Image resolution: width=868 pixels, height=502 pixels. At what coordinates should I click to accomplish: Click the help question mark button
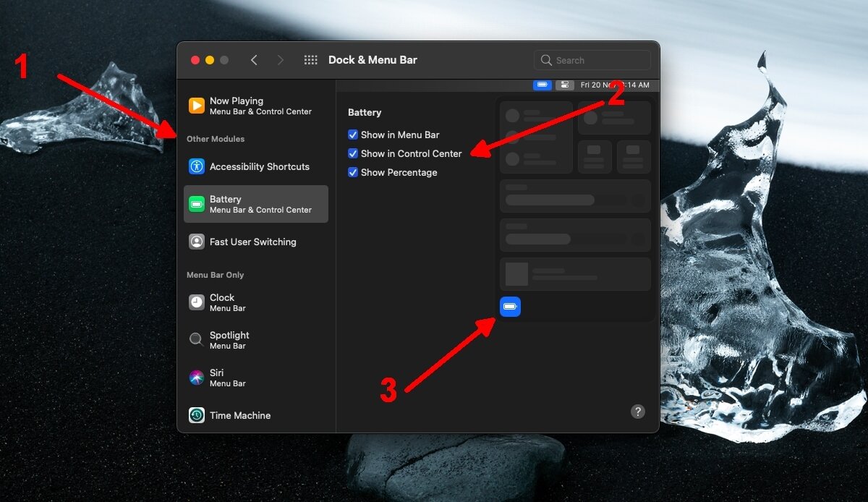pos(638,412)
